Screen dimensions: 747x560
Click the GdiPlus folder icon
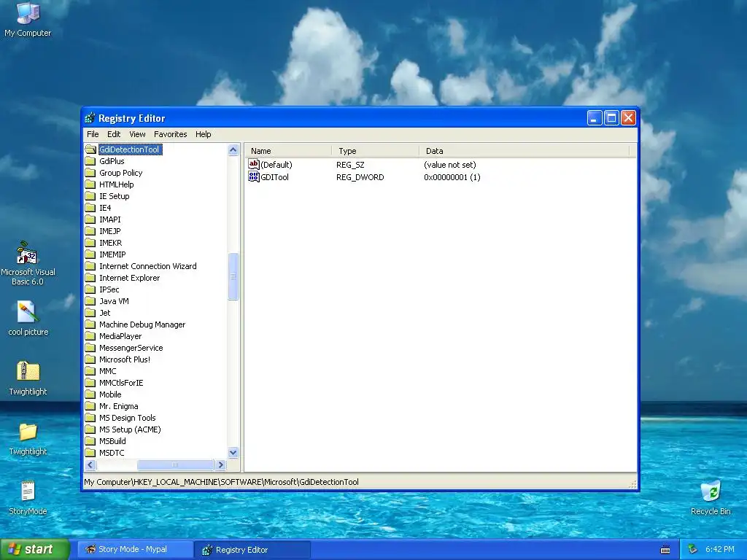[90, 161]
